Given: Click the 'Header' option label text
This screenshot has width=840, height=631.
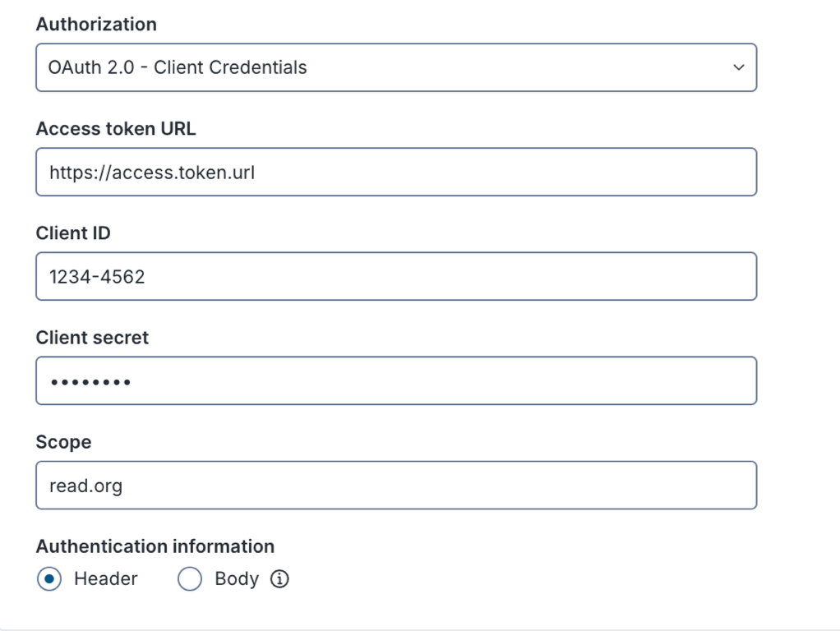Looking at the screenshot, I should click(105, 579).
